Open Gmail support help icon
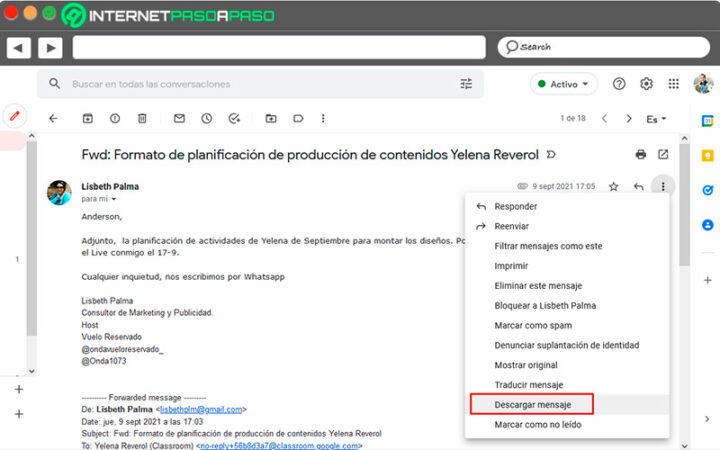The width and height of the screenshot is (720, 450). coord(619,84)
